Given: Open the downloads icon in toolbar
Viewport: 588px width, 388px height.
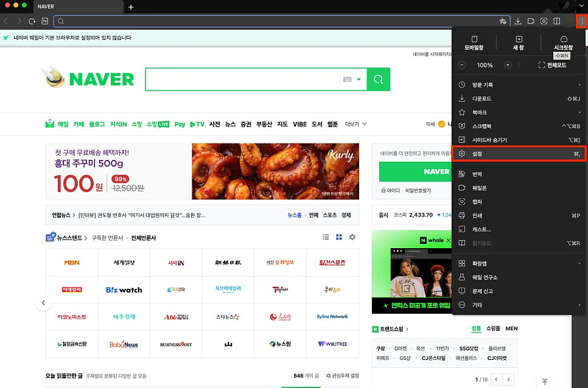Looking at the screenshot, I should (x=518, y=21).
